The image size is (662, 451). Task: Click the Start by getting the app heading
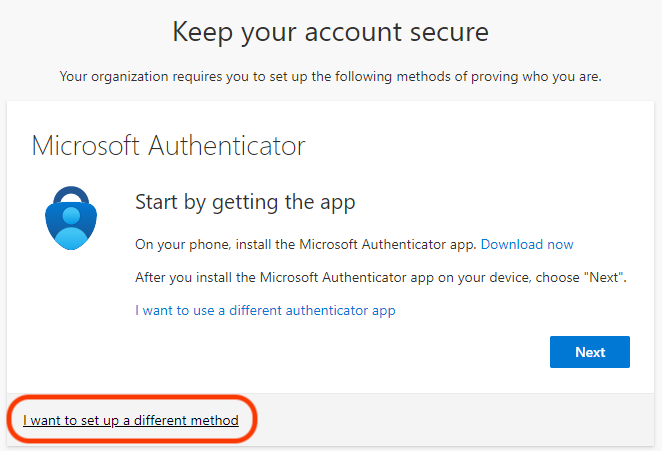[x=245, y=203]
